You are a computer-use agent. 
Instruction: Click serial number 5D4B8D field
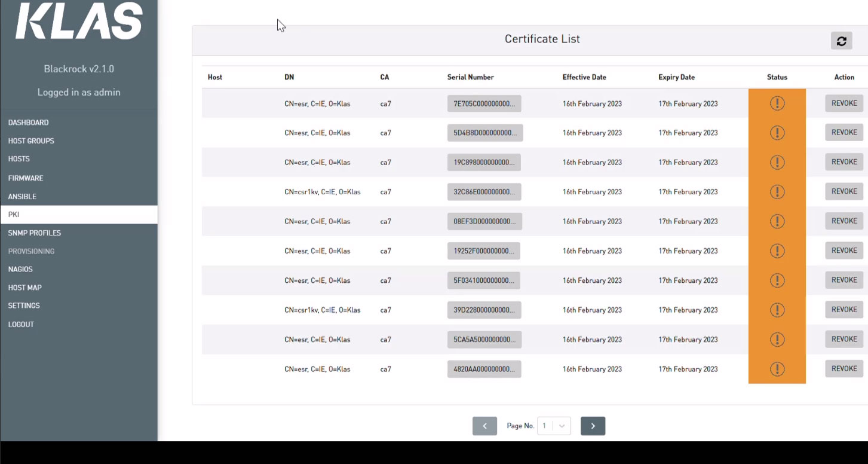coord(484,133)
